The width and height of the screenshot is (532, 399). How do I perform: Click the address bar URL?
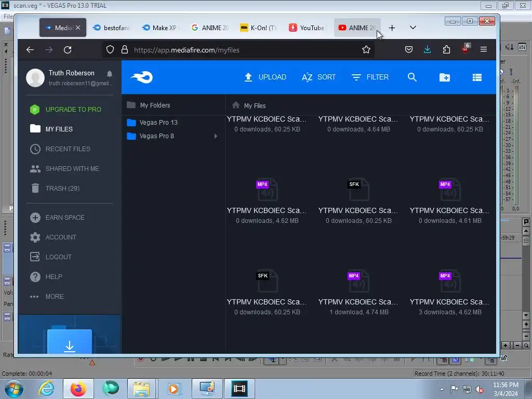coord(187,50)
